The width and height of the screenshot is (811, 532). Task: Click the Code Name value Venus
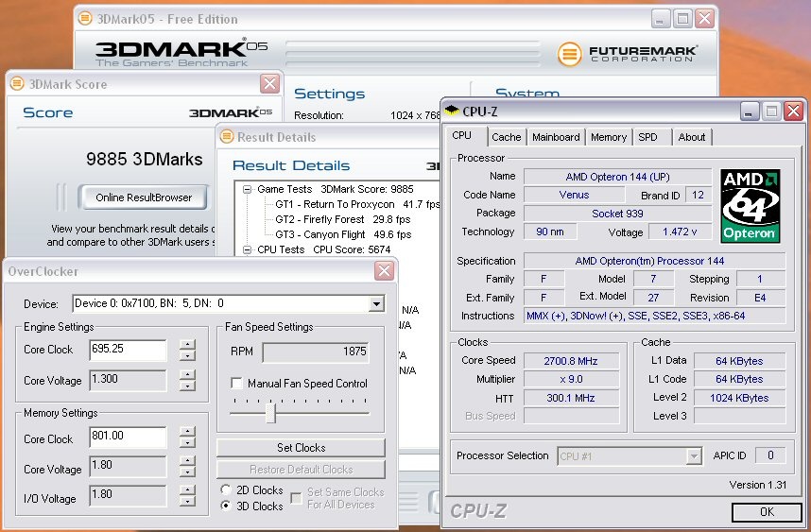pyautogui.click(x=574, y=195)
